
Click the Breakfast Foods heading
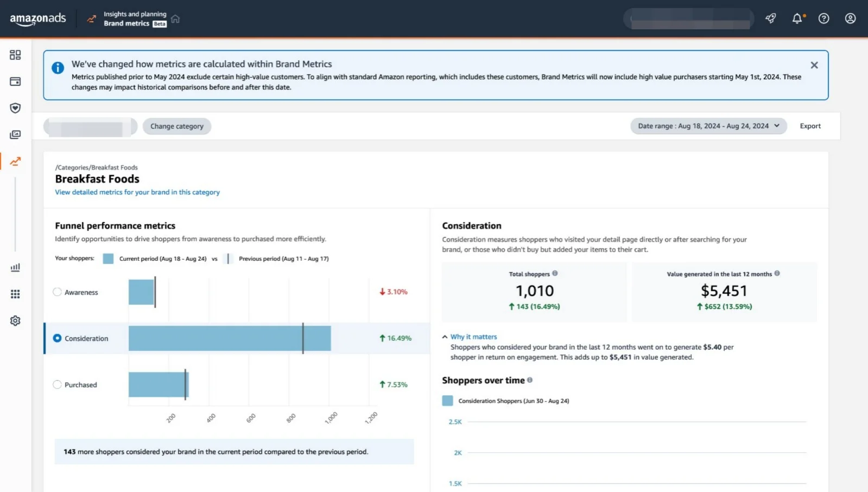[x=97, y=179]
